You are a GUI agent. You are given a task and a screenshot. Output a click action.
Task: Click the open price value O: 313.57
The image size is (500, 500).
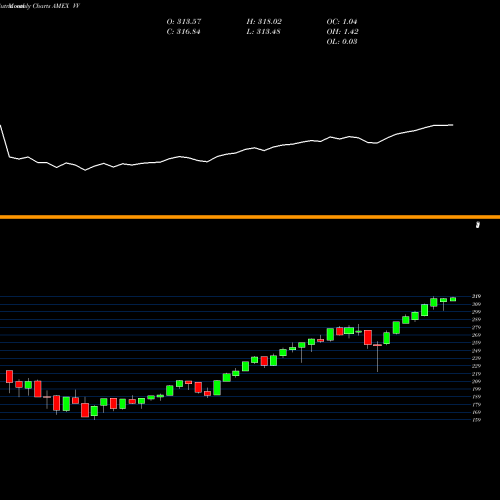(x=184, y=22)
